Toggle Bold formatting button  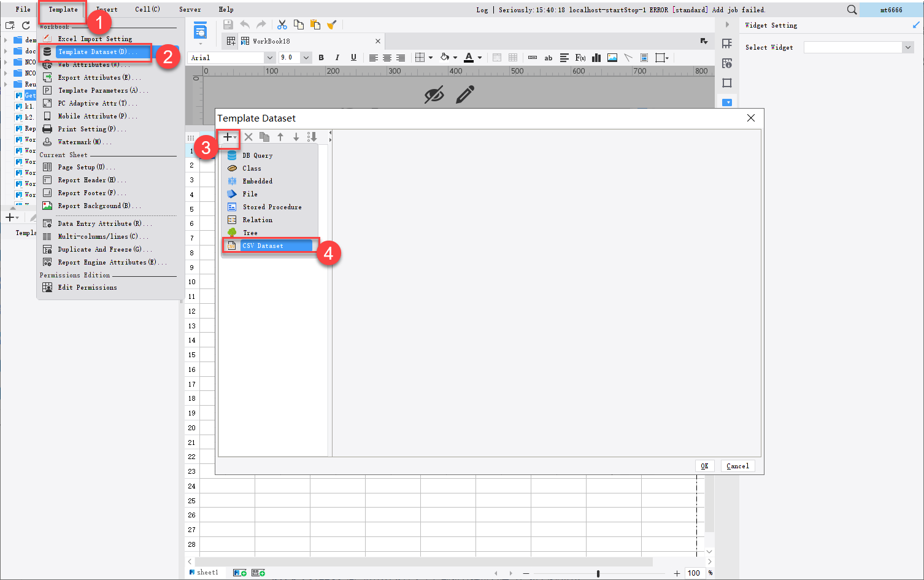click(321, 58)
